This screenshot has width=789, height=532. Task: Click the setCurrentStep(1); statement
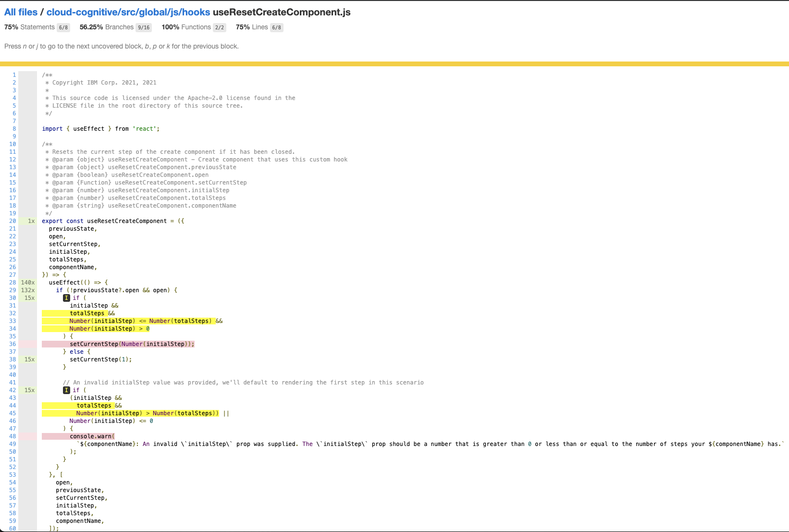pyautogui.click(x=101, y=359)
